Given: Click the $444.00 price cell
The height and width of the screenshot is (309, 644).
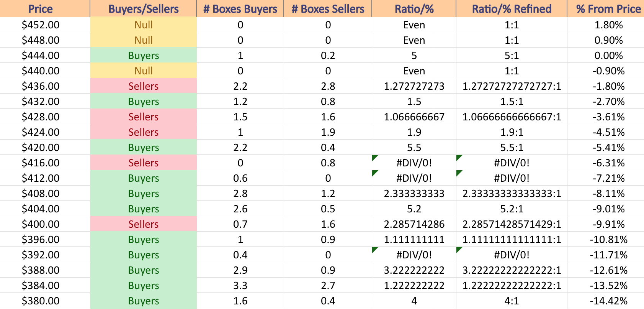Looking at the screenshot, I should coord(45,56).
